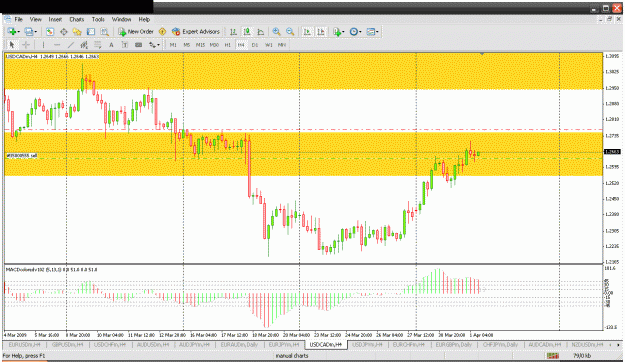Image resolution: width=625 pixels, height=362 pixels.
Task: Switch timeframe to D1
Action: click(x=255, y=45)
